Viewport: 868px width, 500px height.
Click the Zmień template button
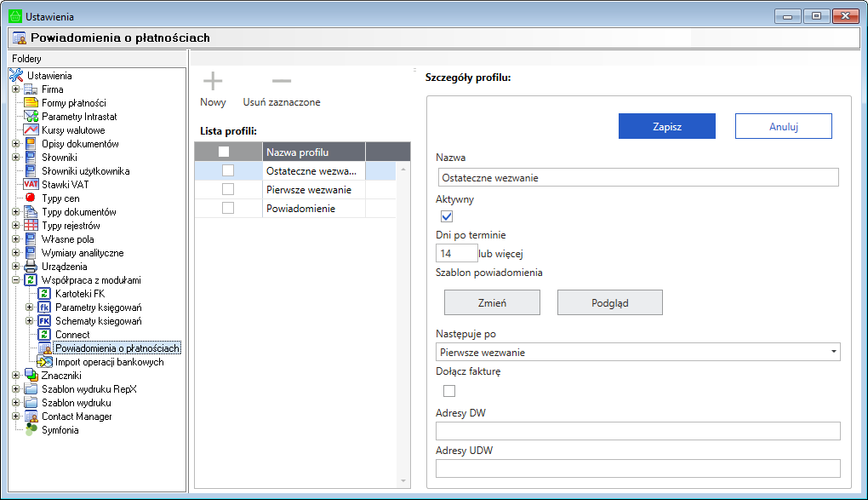pyautogui.click(x=492, y=302)
